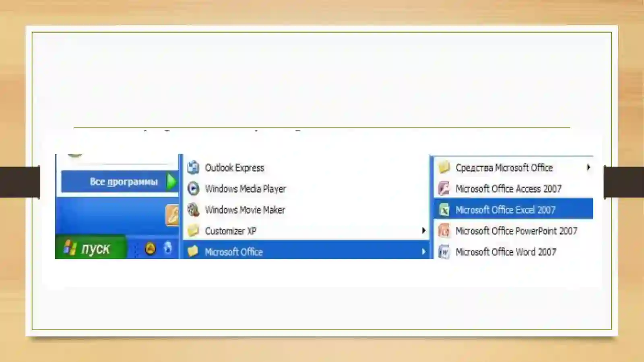
Task: Click the Outlook Express icon
Action: 193,168
